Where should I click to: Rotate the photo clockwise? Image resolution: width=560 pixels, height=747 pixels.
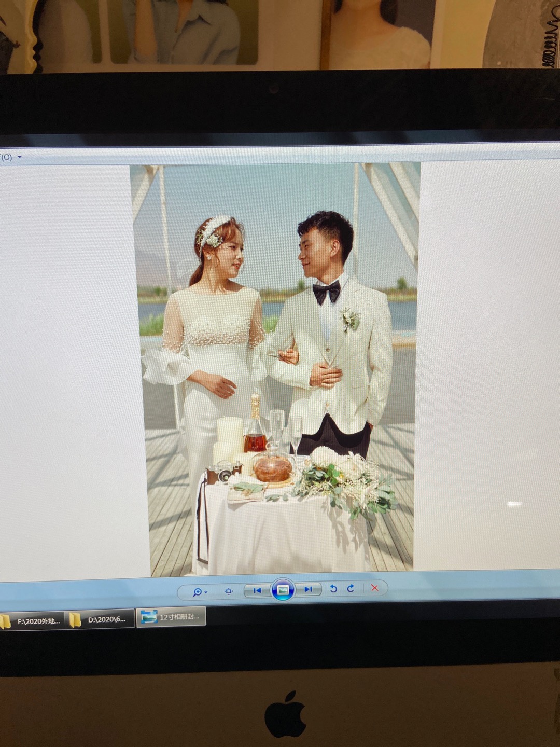[x=351, y=588]
